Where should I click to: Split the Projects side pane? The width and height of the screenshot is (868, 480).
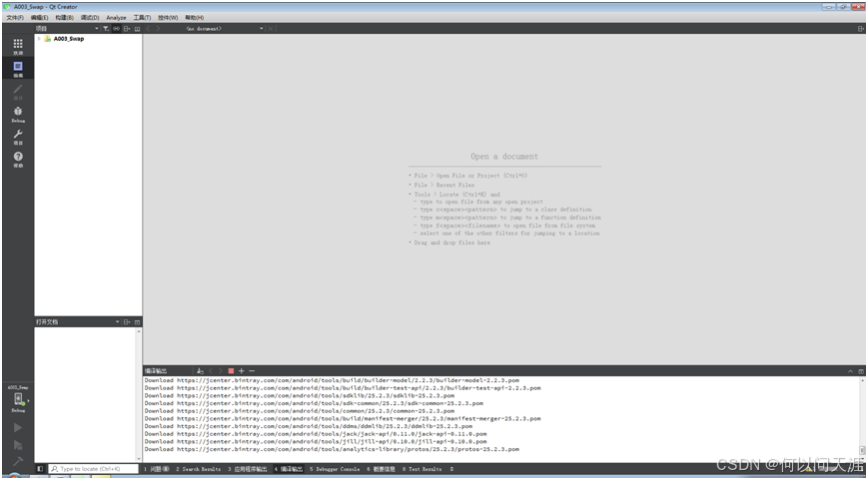coord(127,28)
